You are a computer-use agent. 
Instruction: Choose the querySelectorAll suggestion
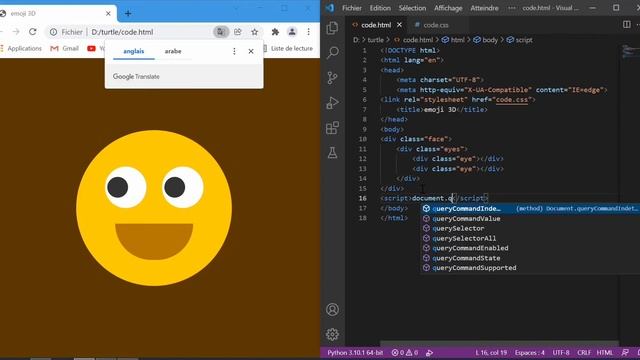click(x=531, y=238)
